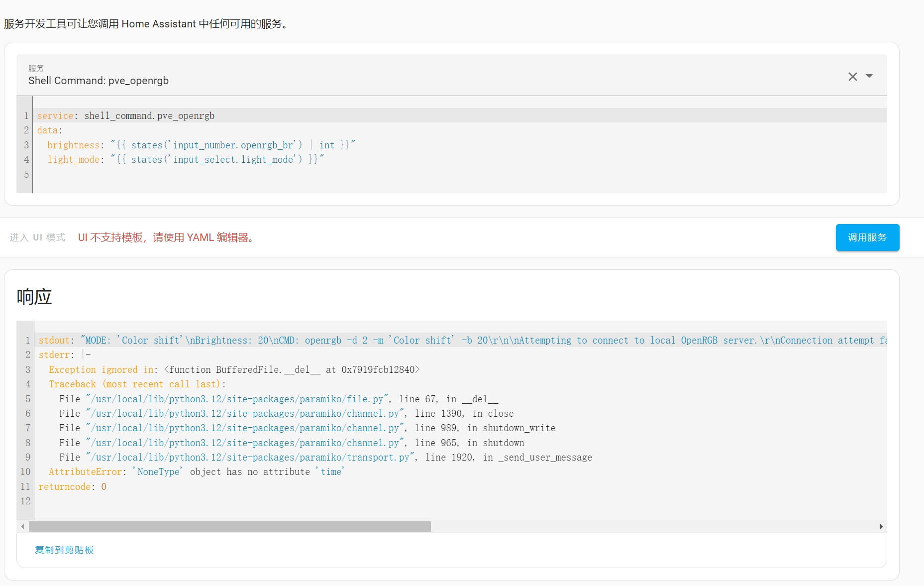
Task: Grab the response horizontal scrollbar thumb
Action: coord(229,526)
